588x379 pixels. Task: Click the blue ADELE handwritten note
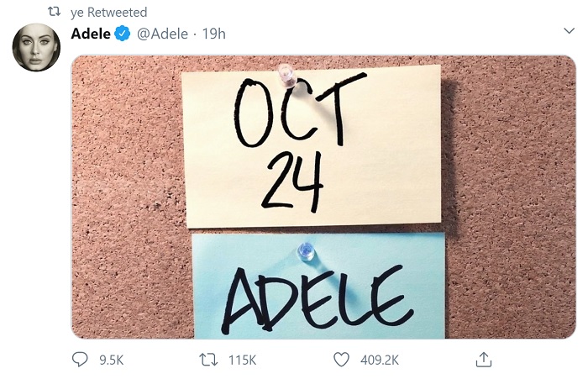pos(318,286)
